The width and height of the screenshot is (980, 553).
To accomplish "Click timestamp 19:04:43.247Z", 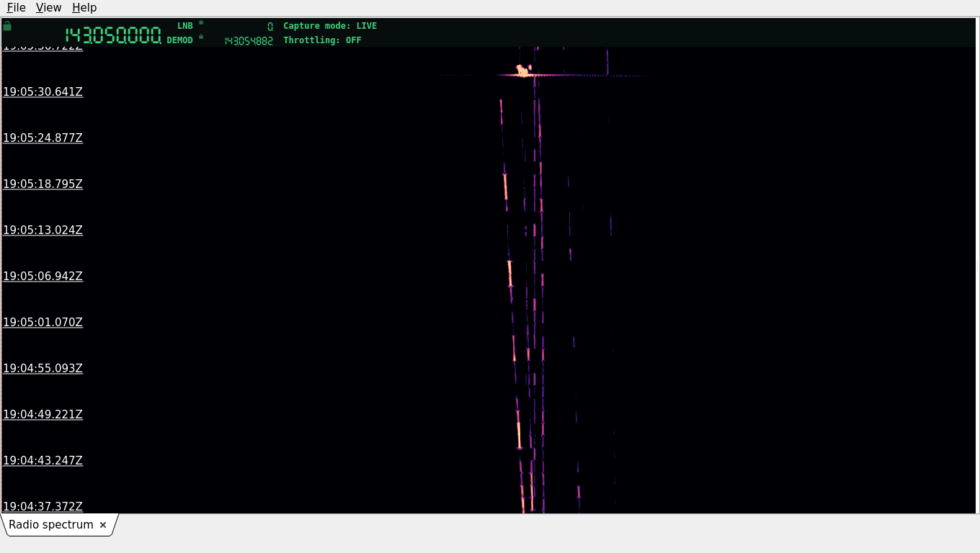I will [x=43, y=461].
